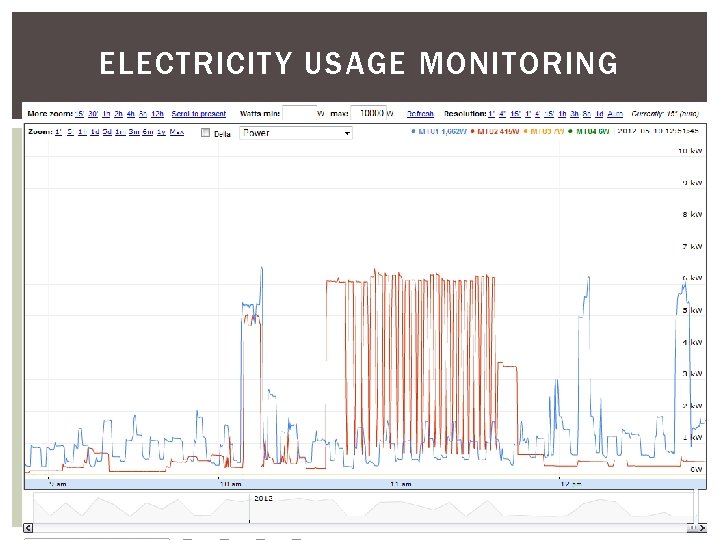Open the Power dropdown
This screenshot has width=720, height=540.
point(296,133)
